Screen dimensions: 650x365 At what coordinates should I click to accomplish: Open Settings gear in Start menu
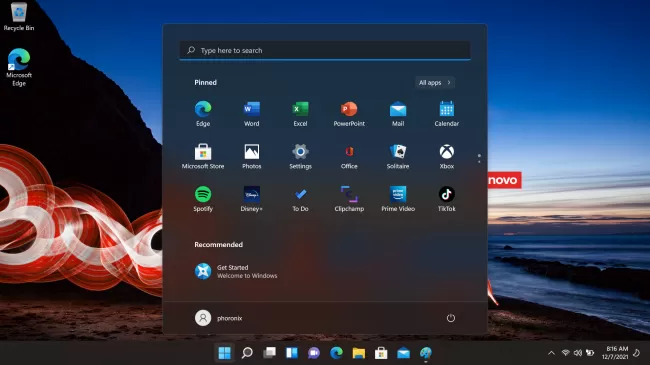(300, 156)
